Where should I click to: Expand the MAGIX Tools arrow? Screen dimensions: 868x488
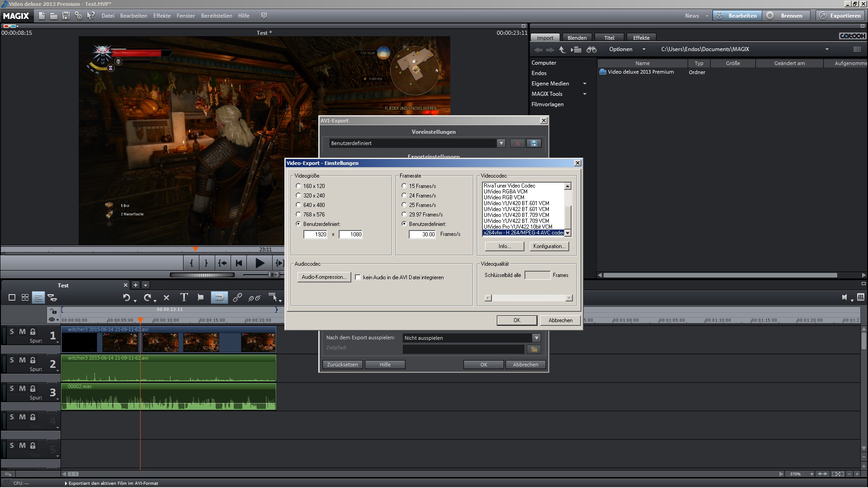point(585,94)
